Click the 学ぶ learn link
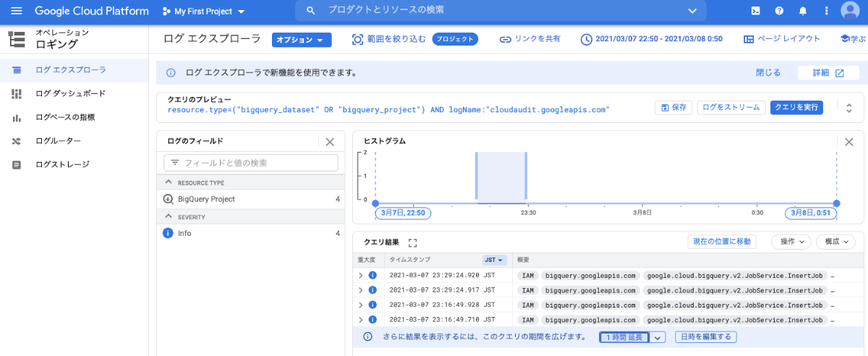This screenshot has height=356, width=868. [x=854, y=39]
